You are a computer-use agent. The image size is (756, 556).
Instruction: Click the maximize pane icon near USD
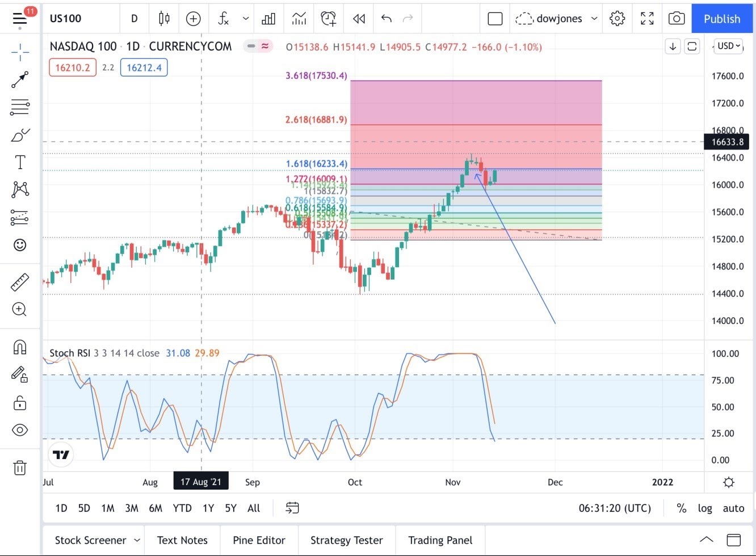(x=692, y=47)
